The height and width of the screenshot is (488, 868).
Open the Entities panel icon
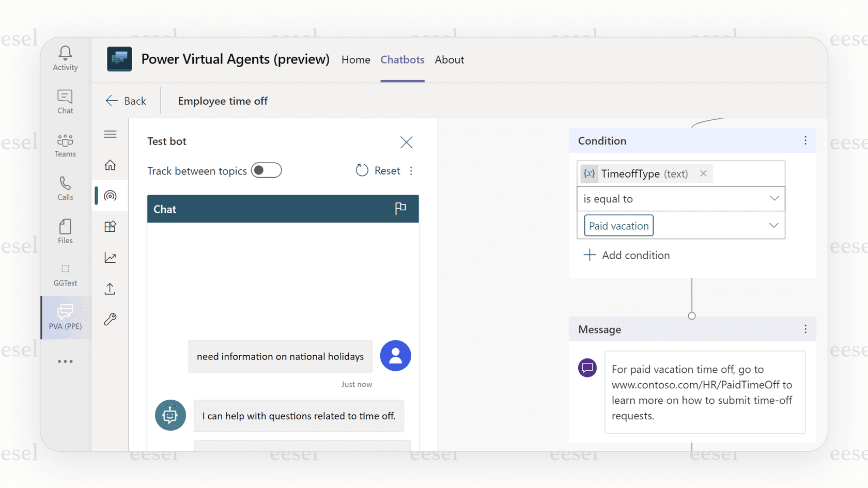click(x=110, y=226)
